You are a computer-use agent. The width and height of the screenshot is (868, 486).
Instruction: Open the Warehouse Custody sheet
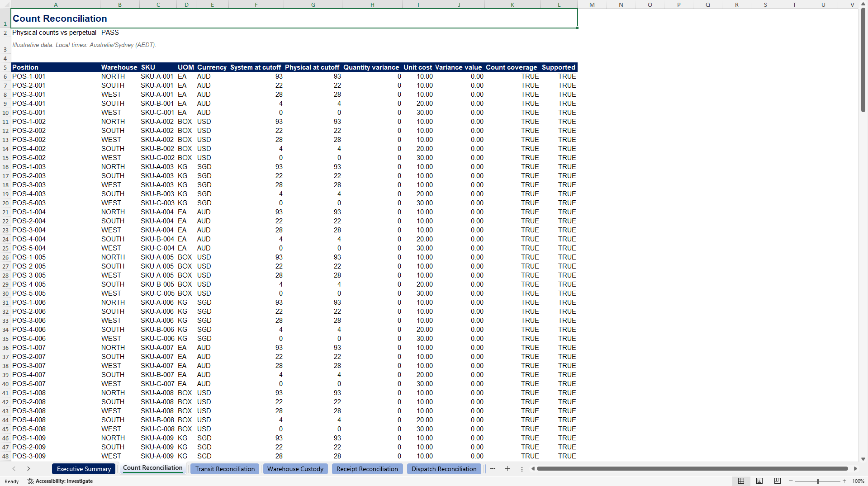(295, 469)
